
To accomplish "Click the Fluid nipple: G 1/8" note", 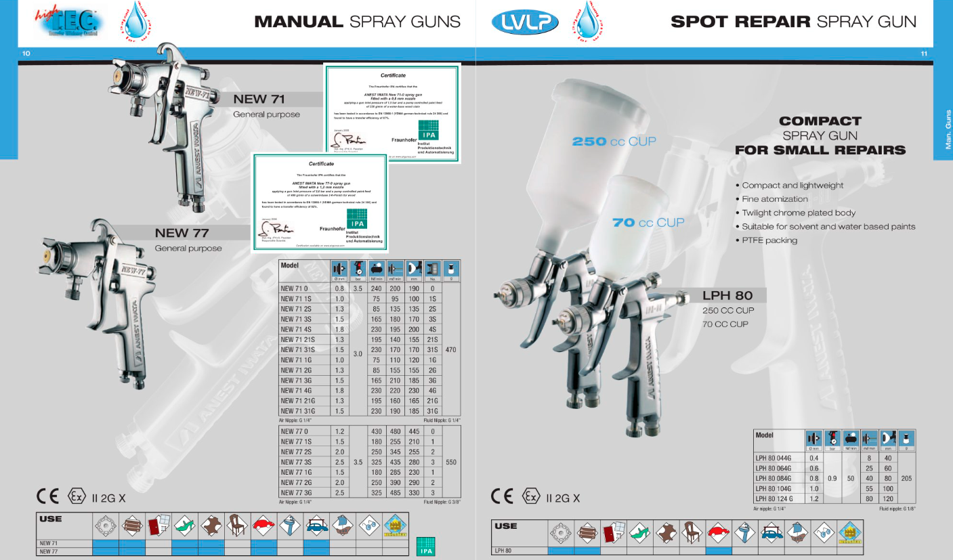I will coord(897,509).
